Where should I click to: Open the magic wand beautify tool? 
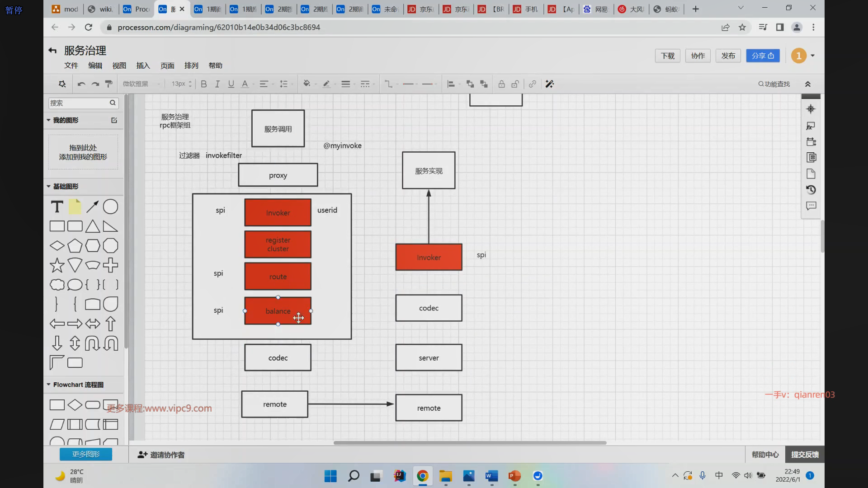550,84
